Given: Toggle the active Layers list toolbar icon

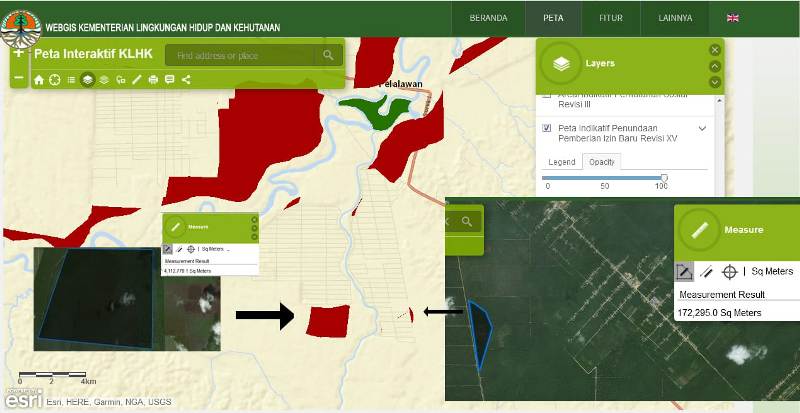Looking at the screenshot, I should 88,80.
